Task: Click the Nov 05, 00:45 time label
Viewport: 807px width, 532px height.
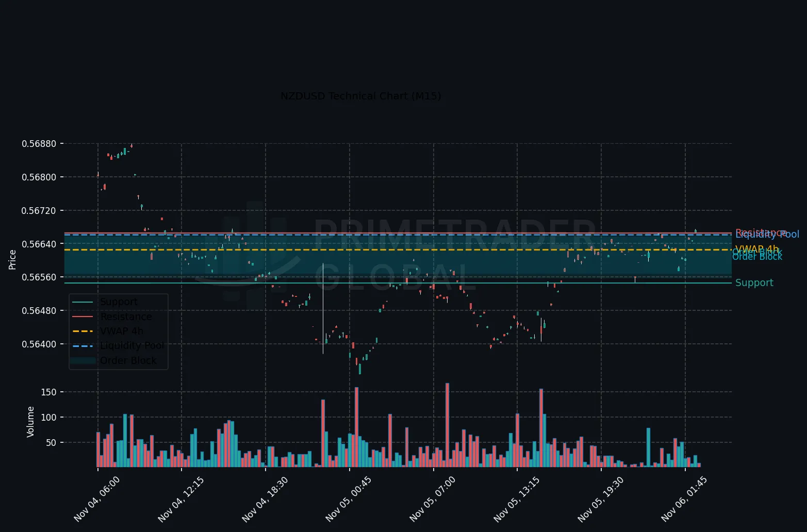Action: [x=349, y=499]
